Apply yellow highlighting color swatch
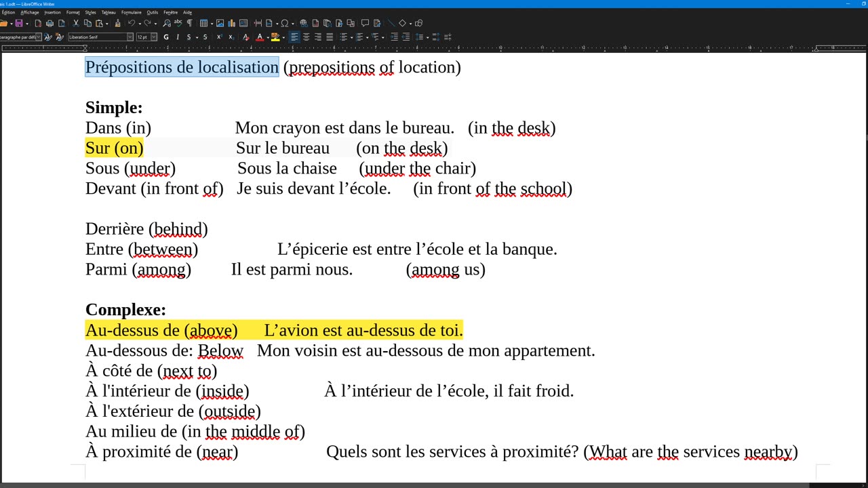 (x=275, y=37)
